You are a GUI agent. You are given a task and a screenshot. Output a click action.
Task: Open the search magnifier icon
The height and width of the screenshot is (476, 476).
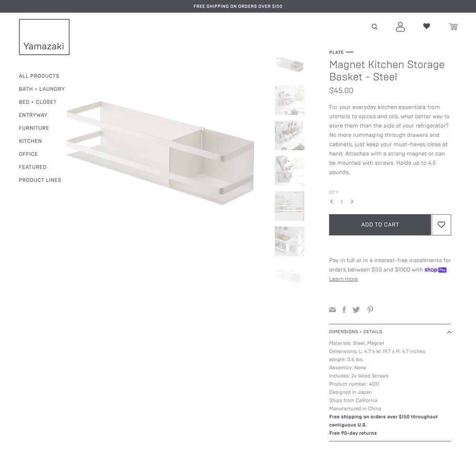click(375, 27)
